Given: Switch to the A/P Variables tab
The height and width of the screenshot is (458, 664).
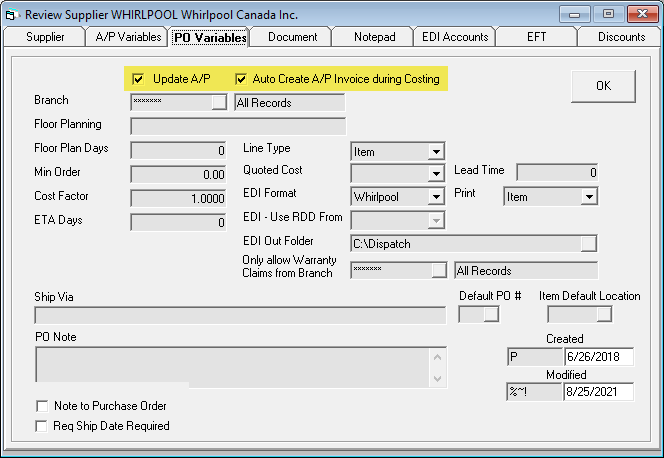Looking at the screenshot, I should click(x=128, y=37).
